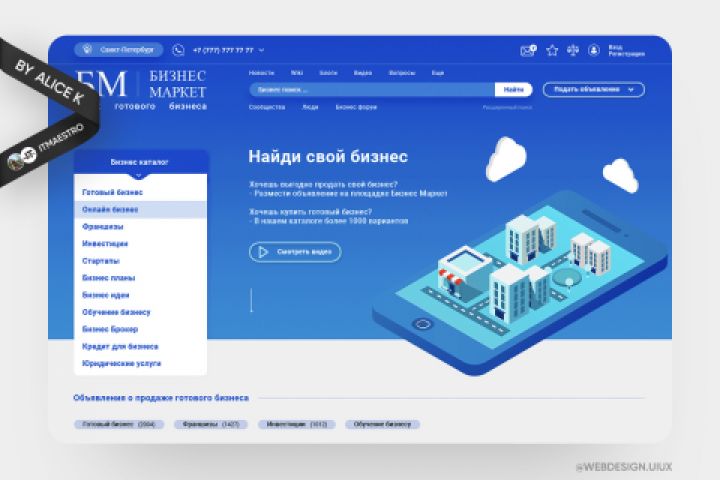This screenshot has height=480, width=720.
Task: Open the Блоги menu item
Action: coord(328,73)
